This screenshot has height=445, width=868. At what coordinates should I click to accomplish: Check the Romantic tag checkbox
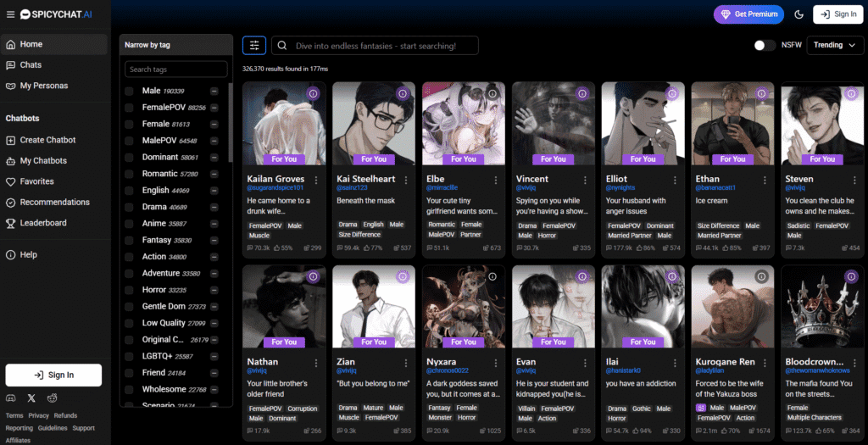click(x=130, y=174)
